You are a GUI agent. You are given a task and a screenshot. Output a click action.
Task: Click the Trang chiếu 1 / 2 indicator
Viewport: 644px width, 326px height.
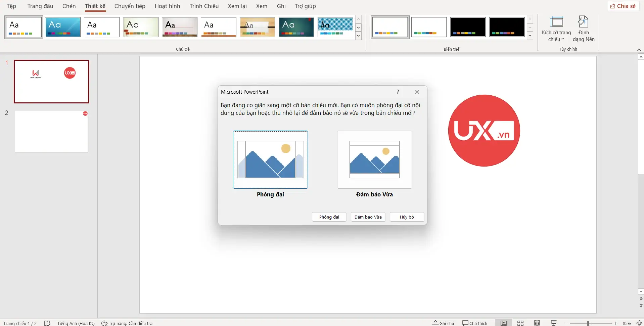tap(20, 323)
